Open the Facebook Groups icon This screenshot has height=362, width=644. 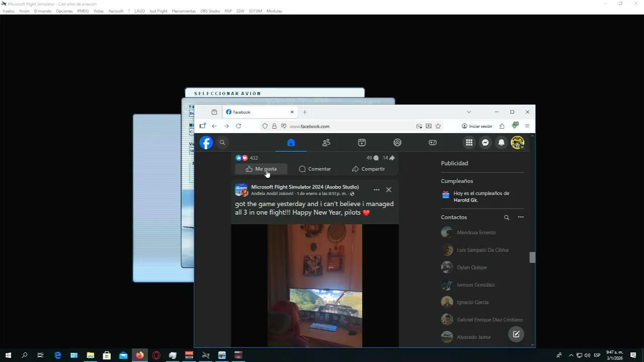click(397, 143)
